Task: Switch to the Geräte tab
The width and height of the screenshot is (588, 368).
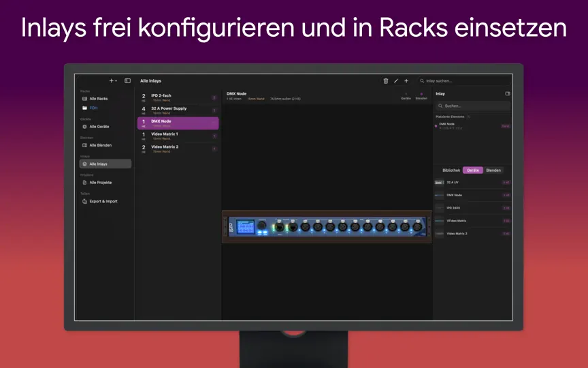Action: coord(473,170)
